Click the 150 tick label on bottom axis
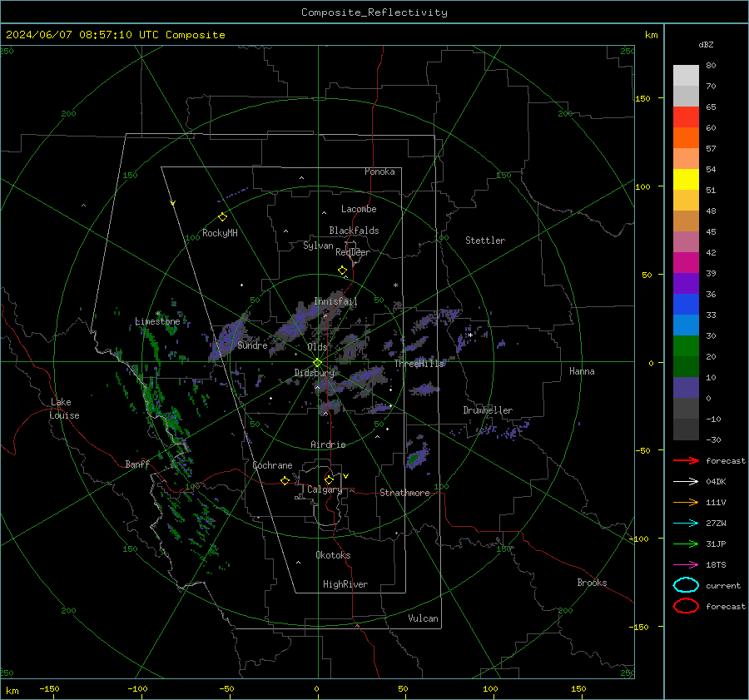 (578, 688)
